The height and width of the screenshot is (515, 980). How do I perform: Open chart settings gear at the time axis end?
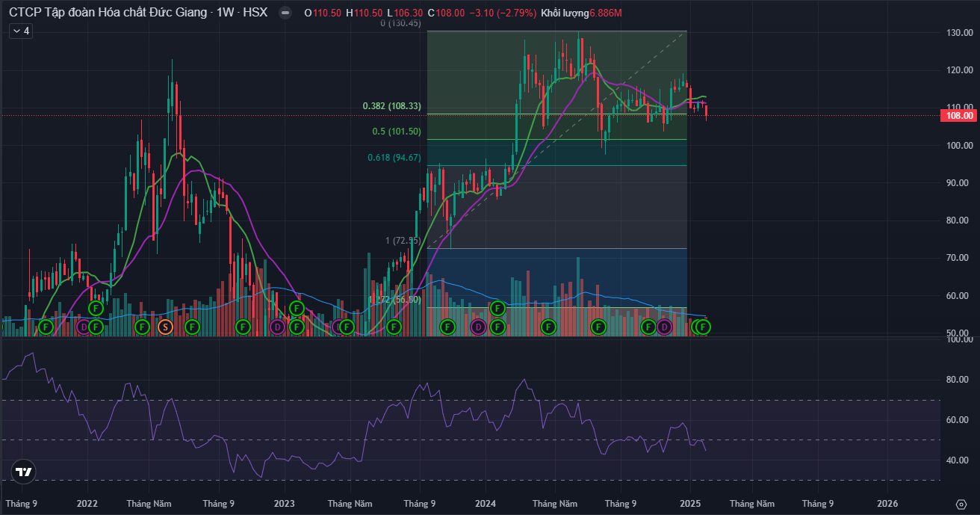tap(961, 504)
